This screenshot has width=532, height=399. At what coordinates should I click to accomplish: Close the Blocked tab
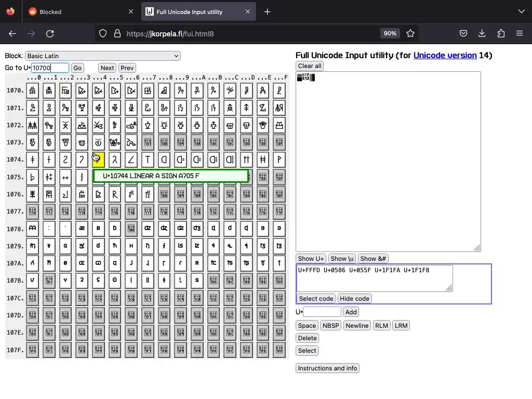(131, 12)
